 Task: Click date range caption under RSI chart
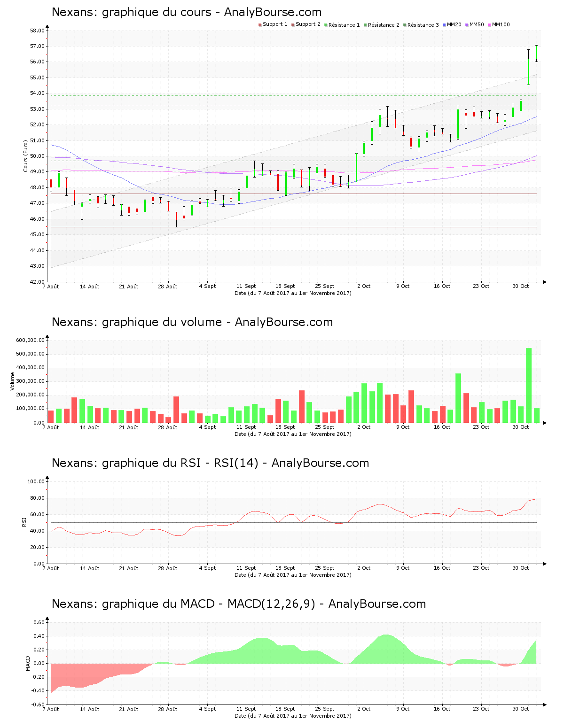[293, 575]
